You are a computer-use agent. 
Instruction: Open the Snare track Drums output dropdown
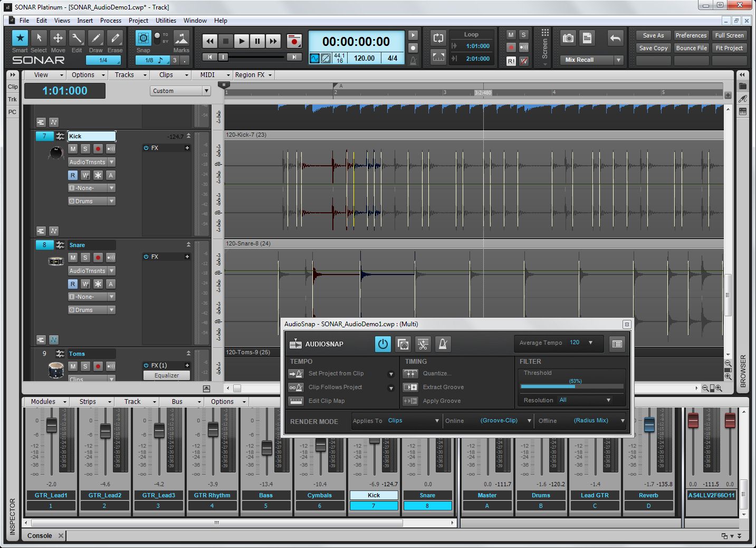click(92, 310)
